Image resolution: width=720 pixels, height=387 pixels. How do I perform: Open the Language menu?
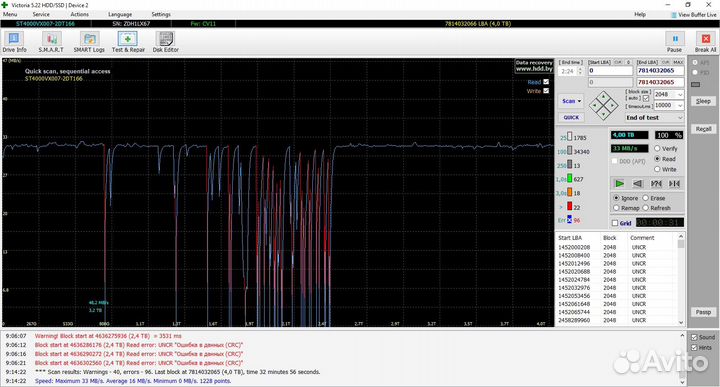tap(120, 14)
